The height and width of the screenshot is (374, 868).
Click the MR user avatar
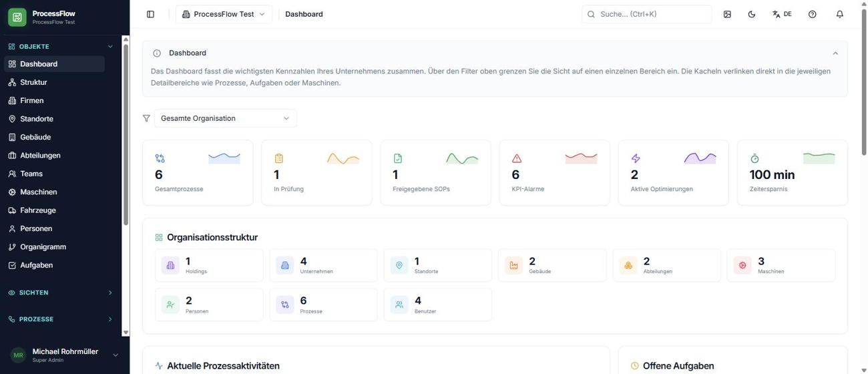click(19, 355)
